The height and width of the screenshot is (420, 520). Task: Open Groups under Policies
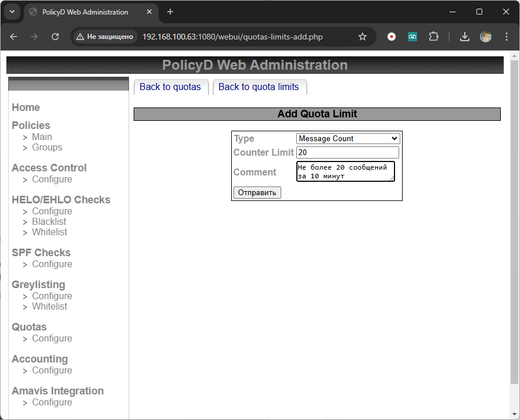click(47, 147)
